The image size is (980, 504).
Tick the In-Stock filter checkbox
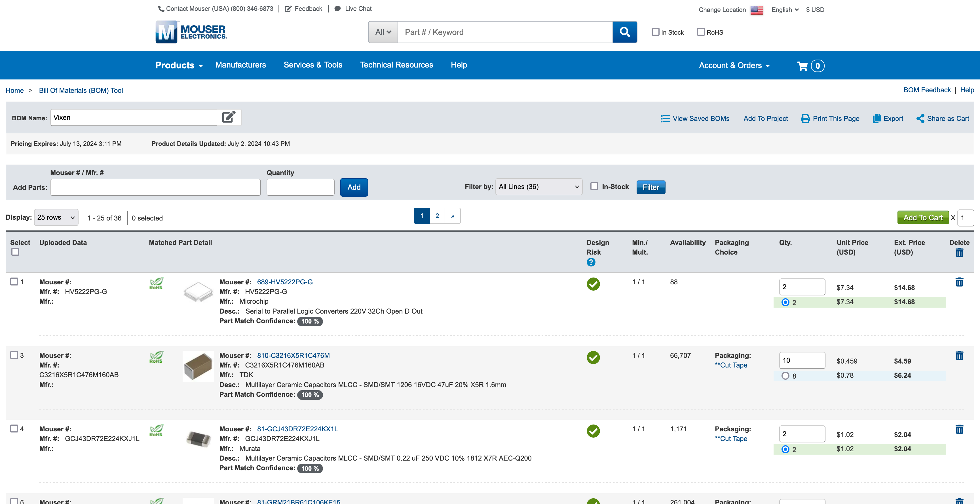pos(594,186)
